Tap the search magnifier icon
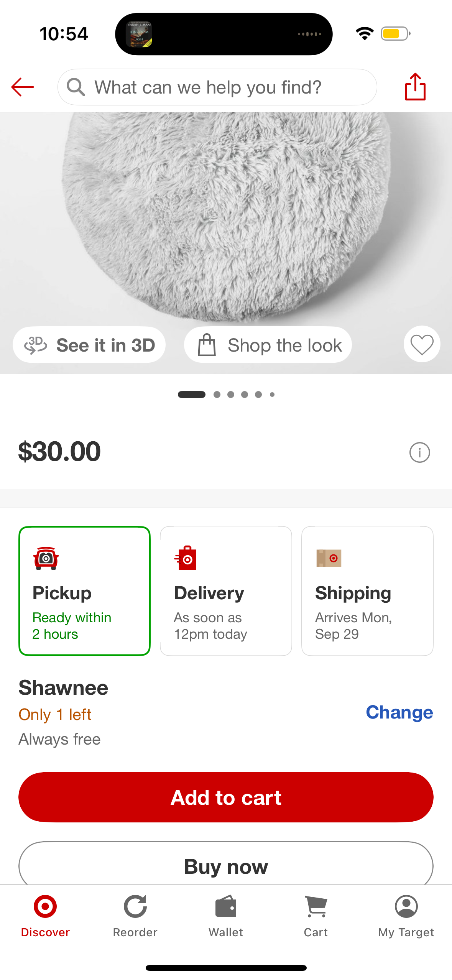This screenshot has width=452, height=980. click(76, 87)
